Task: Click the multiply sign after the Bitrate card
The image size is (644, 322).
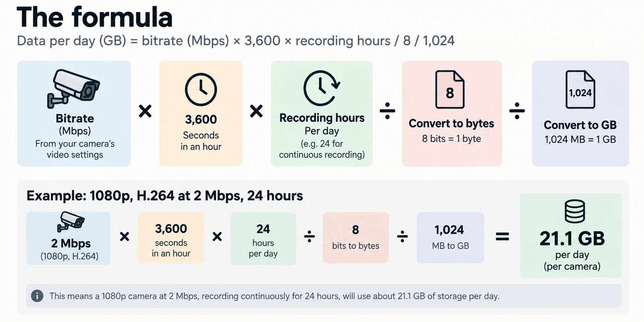Action: click(x=145, y=111)
